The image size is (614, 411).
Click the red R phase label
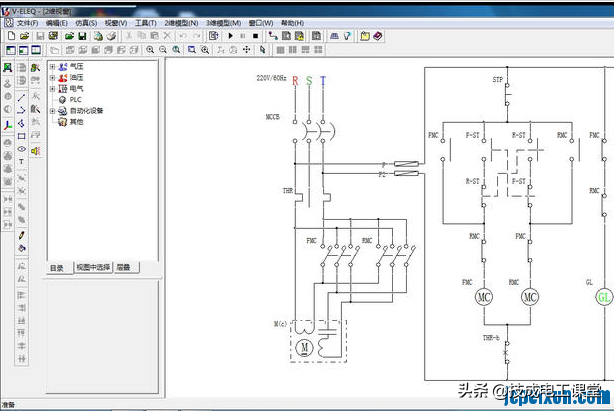coord(295,81)
